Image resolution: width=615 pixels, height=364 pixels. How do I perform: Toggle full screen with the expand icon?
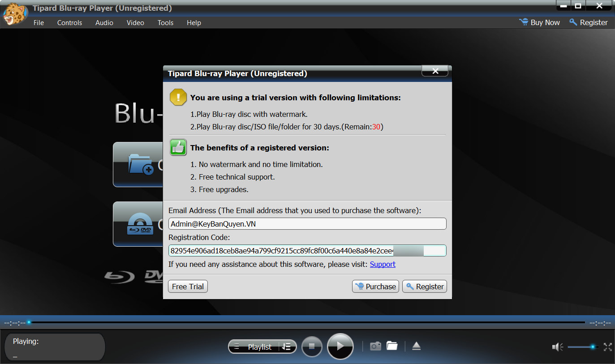[607, 347]
